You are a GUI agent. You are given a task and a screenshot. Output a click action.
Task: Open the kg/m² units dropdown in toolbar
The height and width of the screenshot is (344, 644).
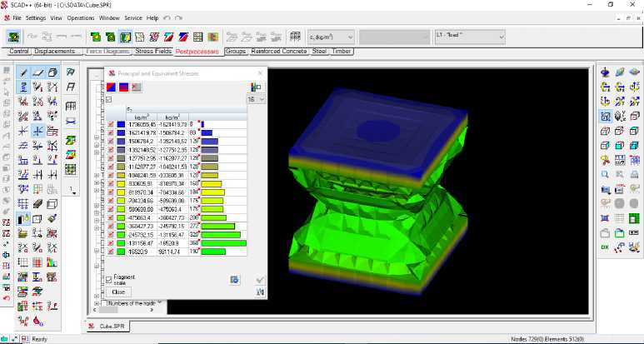[x=331, y=37]
